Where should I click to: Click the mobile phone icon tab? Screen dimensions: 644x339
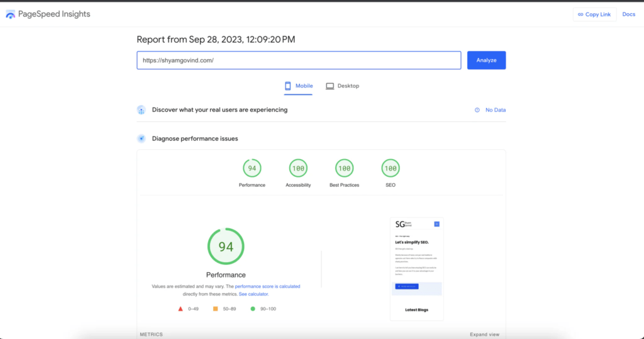coord(288,86)
